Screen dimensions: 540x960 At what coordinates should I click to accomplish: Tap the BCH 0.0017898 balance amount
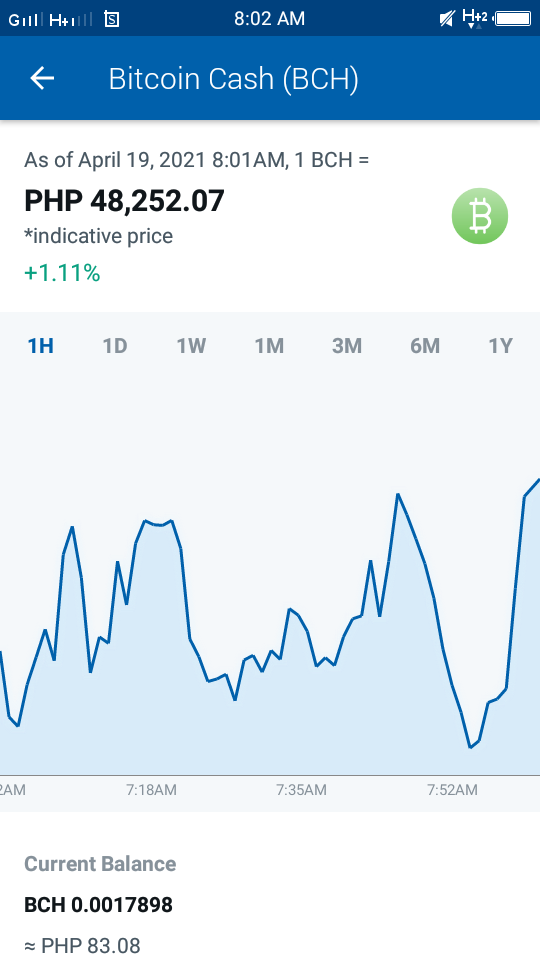[x=99, y=904]
